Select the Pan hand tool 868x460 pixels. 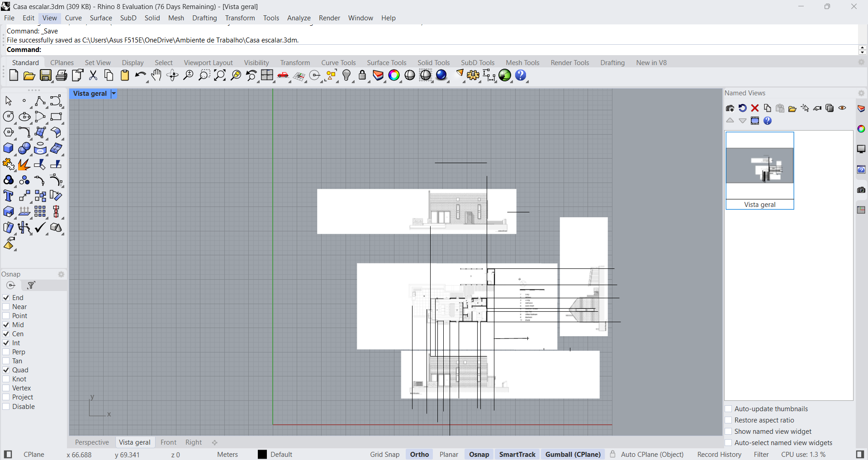(157, 75)
